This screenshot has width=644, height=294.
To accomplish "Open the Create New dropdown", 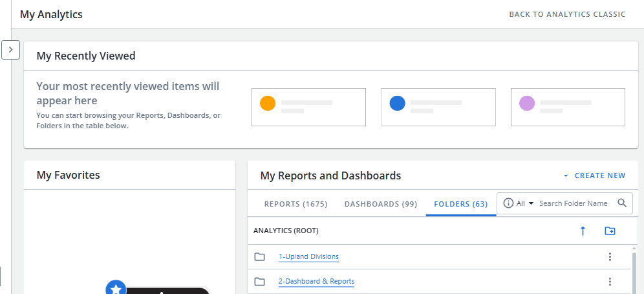I will click(x=595, y=175).
